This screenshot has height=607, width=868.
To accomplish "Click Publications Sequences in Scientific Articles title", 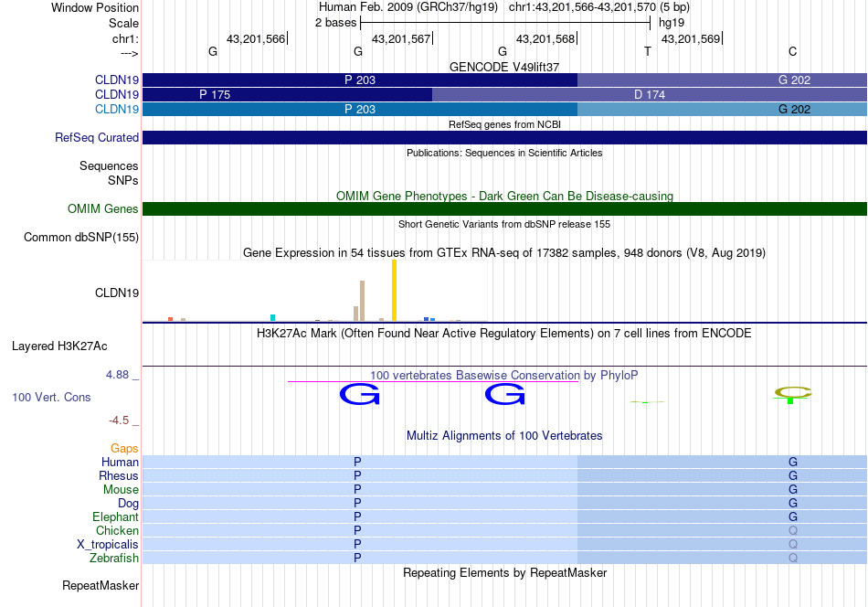I will coord(504,153).
